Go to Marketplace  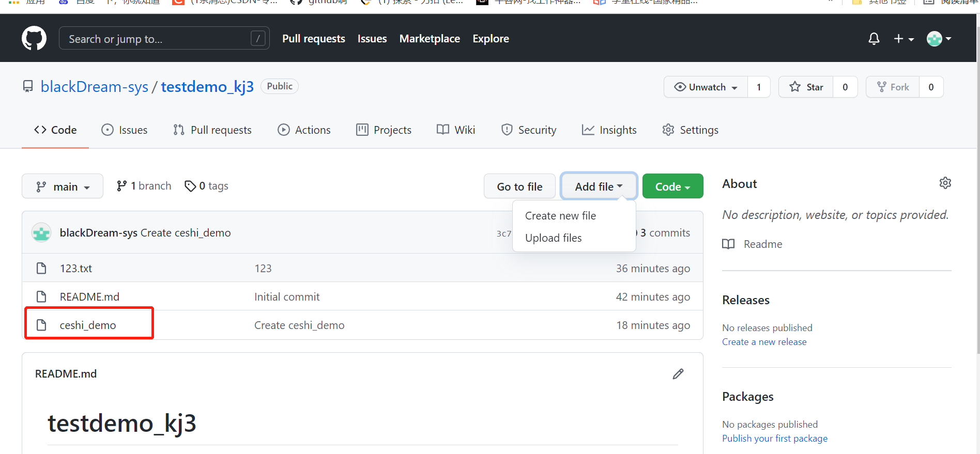[x=430, y=39]
